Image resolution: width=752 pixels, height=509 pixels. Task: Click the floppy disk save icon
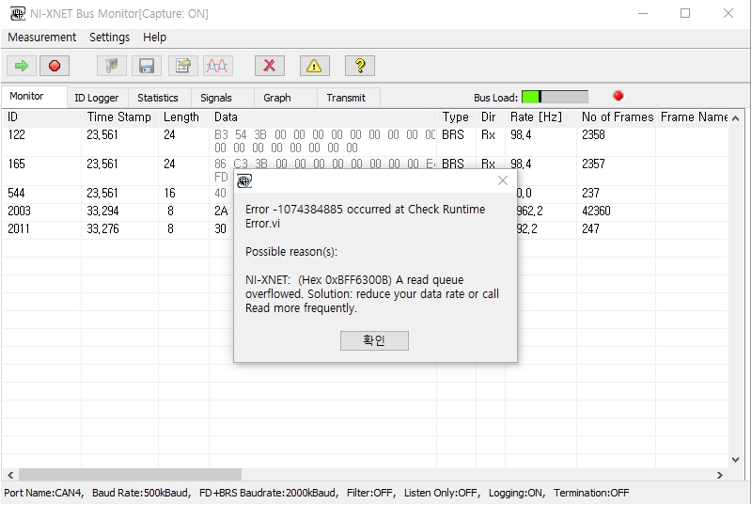[147, 66]
